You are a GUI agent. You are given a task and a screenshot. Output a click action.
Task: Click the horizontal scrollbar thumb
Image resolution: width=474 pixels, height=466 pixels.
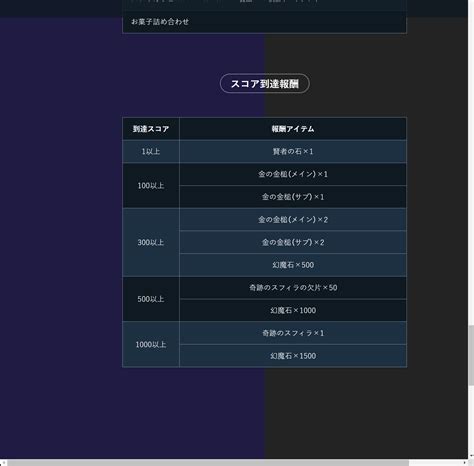(x=208, y=463)
